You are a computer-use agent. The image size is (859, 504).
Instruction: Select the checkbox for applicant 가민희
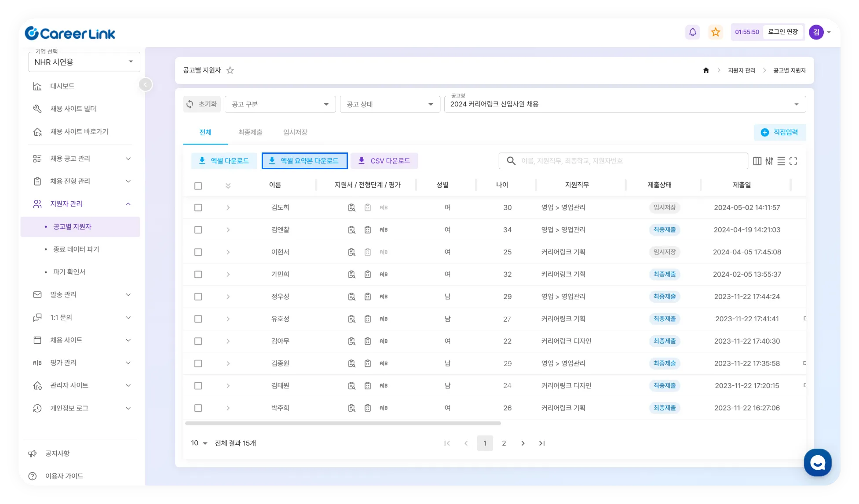tap(198, 274)
